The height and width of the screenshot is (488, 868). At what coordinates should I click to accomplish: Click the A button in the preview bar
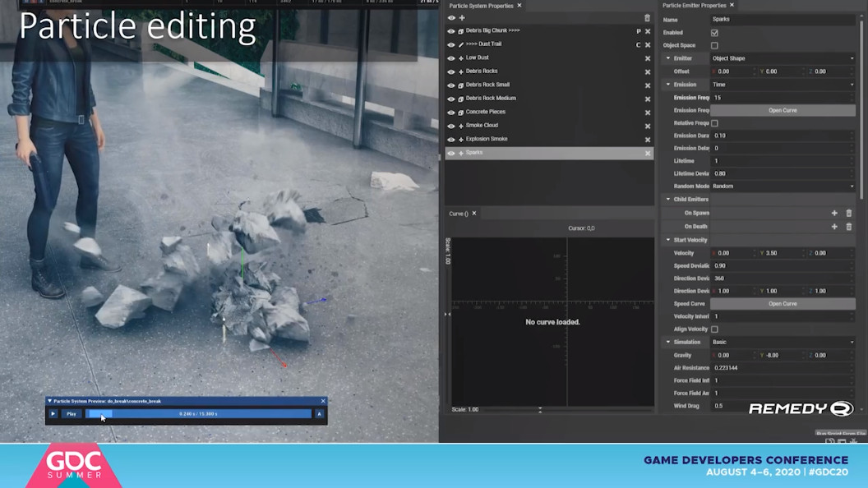(320, 414)
